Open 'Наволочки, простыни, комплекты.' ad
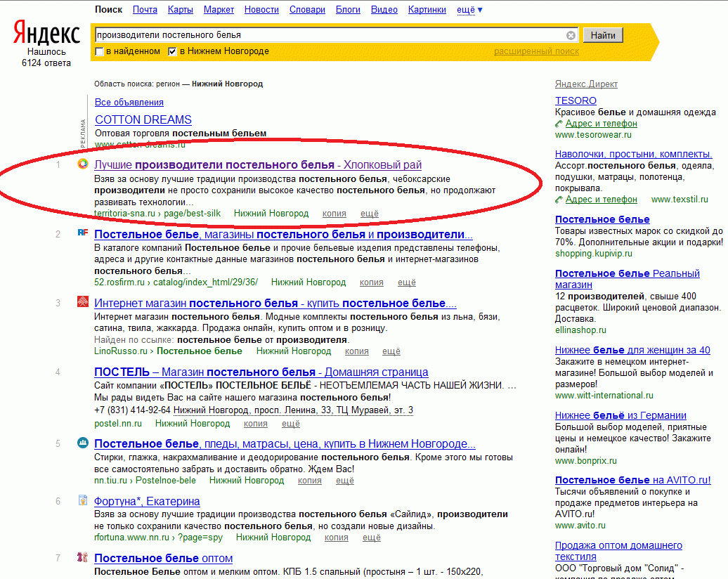Viewport: 728px width, 579px height. (634, 154)
